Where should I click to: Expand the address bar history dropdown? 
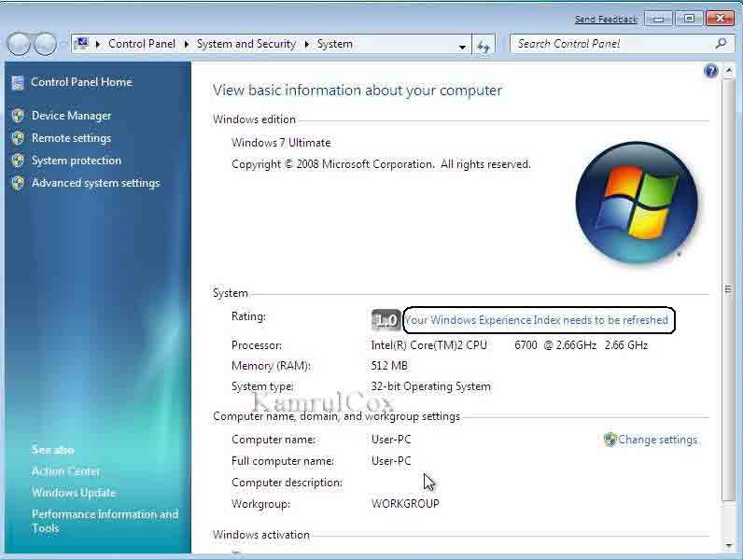[x=462, y=47]
